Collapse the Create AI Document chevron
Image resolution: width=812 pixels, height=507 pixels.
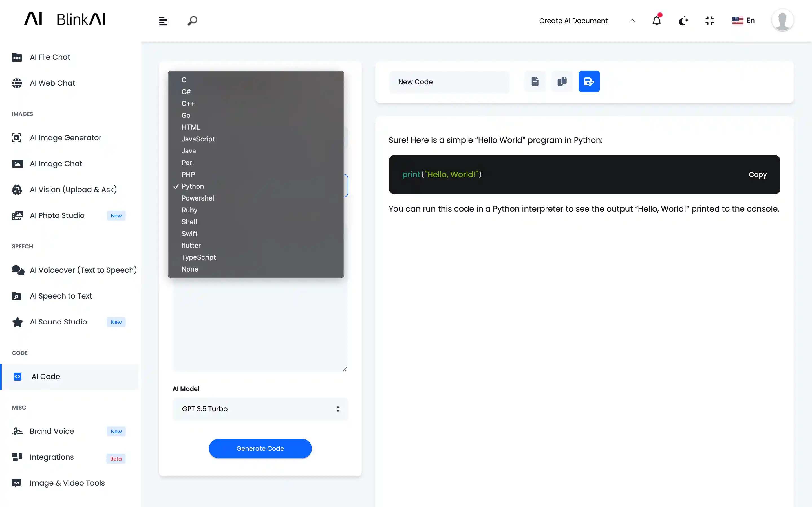coord(632,21)
